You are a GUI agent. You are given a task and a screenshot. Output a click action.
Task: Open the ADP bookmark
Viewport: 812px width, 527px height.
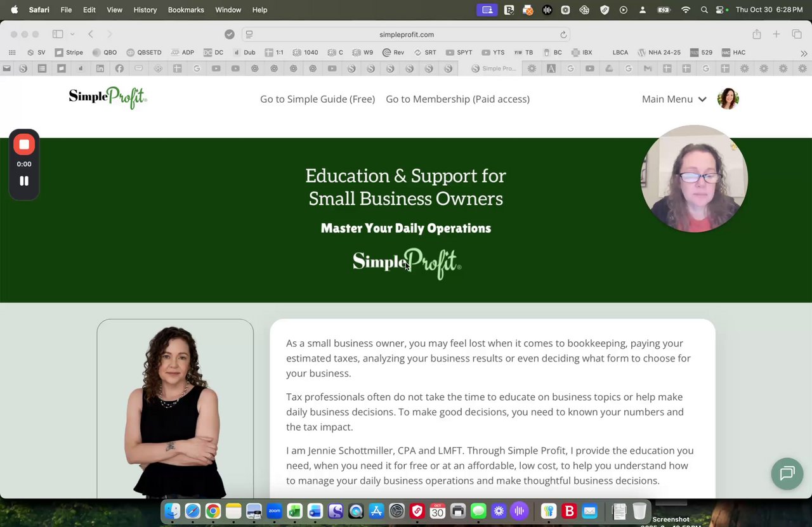(x=182, y=53)
